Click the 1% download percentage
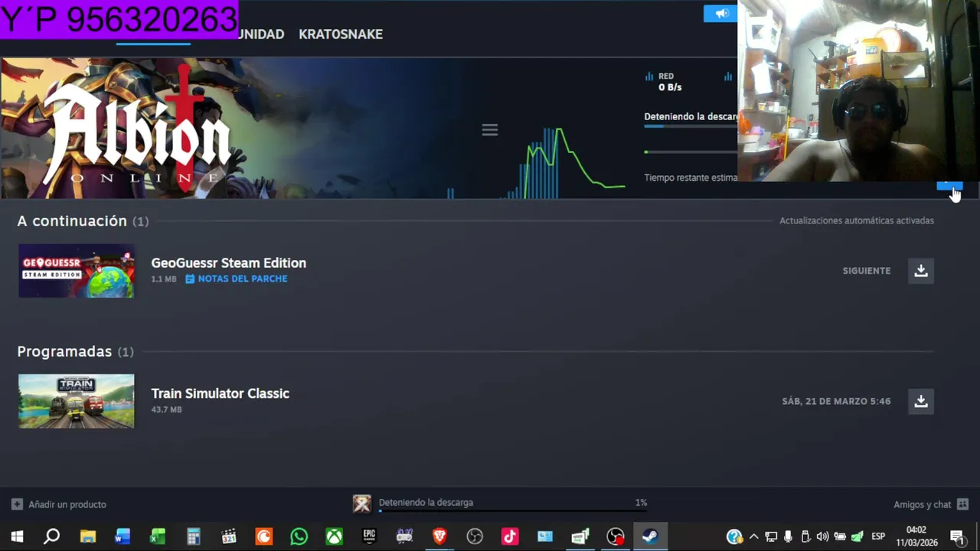The image size is (980, 551). [641, 503]
